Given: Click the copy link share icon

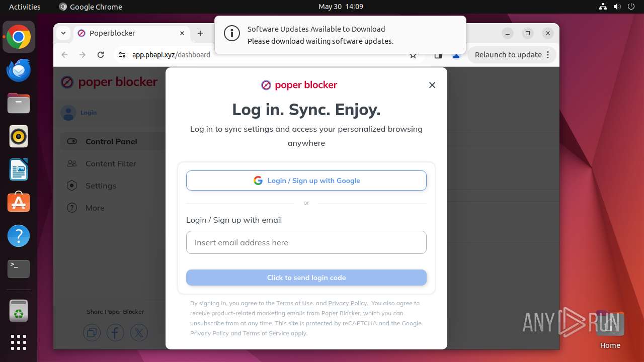Looking at the screenshot, I should (92, 333).
